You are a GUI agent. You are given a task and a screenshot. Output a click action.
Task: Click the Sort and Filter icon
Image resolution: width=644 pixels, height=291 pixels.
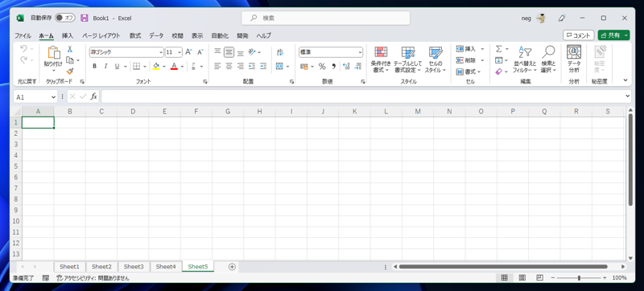525,52
